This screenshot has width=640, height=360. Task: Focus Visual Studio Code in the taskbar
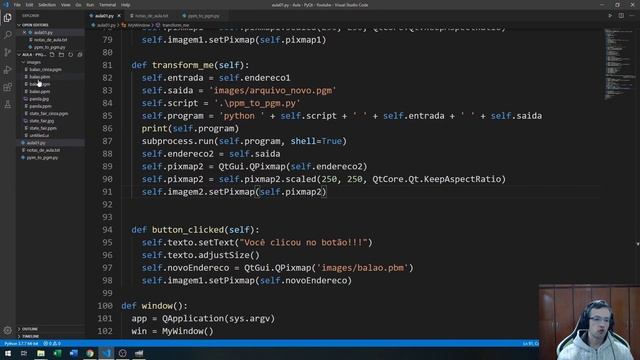pyautogui.click(x=106, y=353)
